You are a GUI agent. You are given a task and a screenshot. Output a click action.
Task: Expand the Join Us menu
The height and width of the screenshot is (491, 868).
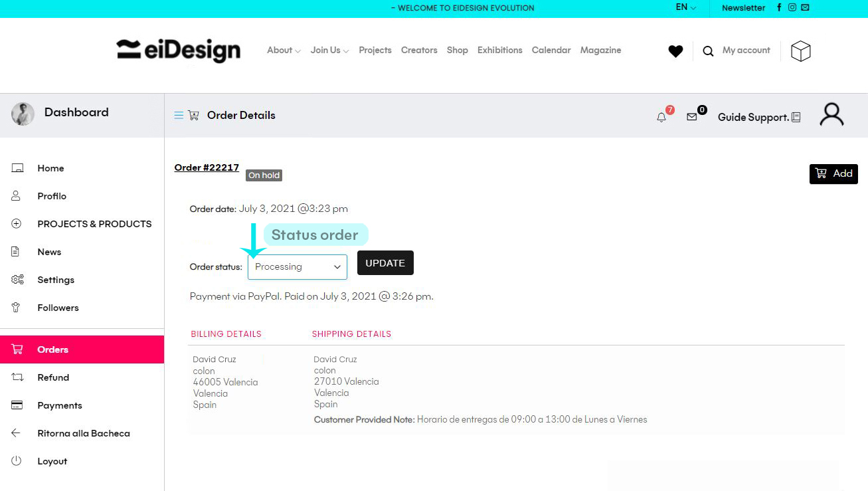tap(329, 50)
